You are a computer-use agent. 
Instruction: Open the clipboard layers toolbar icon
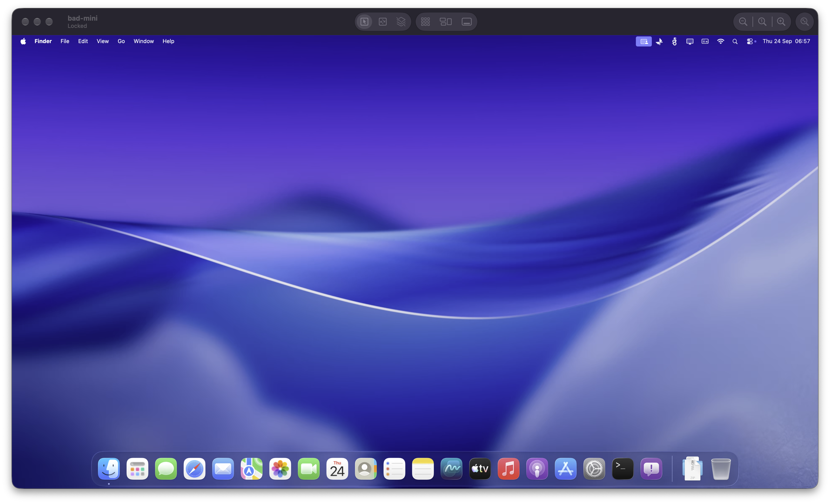401,22
